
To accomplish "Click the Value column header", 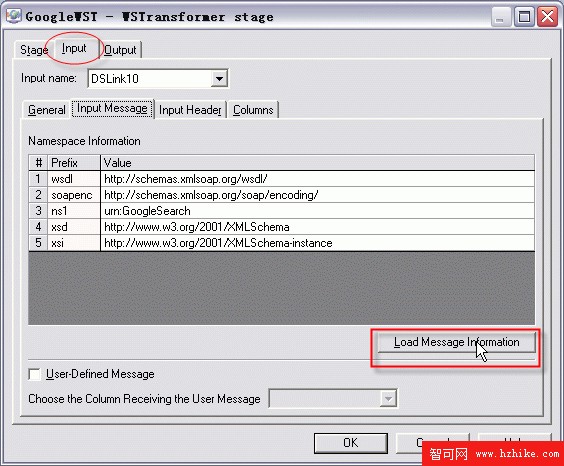I will tap(318, 163).
